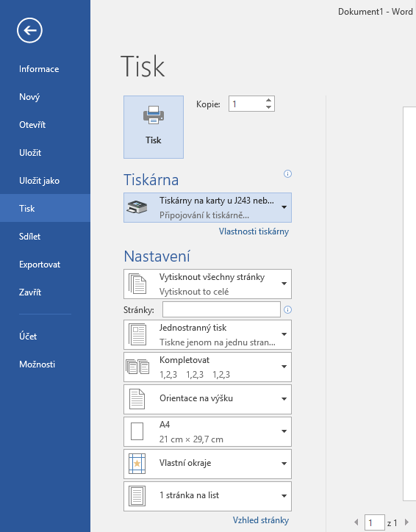416x532 pixels.
Task: Open Orientace na výšku dropdown
Action: 207,399
